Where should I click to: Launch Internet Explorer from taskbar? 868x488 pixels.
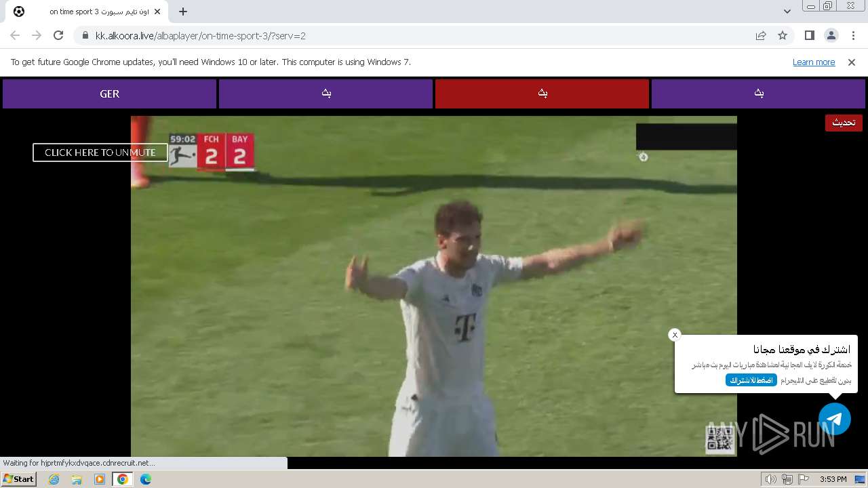click(54, 479)
